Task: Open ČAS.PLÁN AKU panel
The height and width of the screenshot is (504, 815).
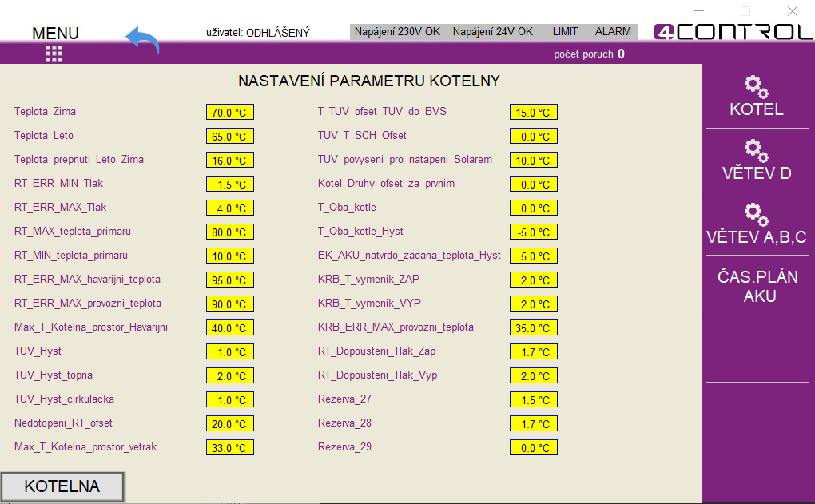Action: click(757, 286)
